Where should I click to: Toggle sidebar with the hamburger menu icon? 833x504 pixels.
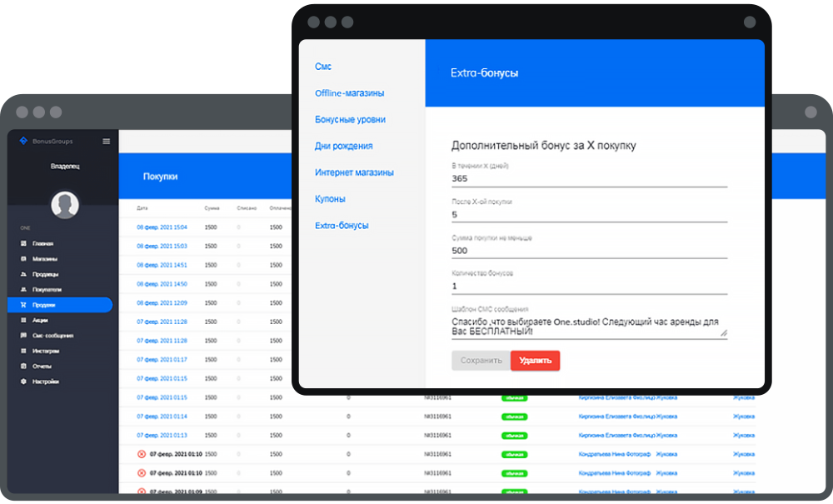tap(107, 142)
